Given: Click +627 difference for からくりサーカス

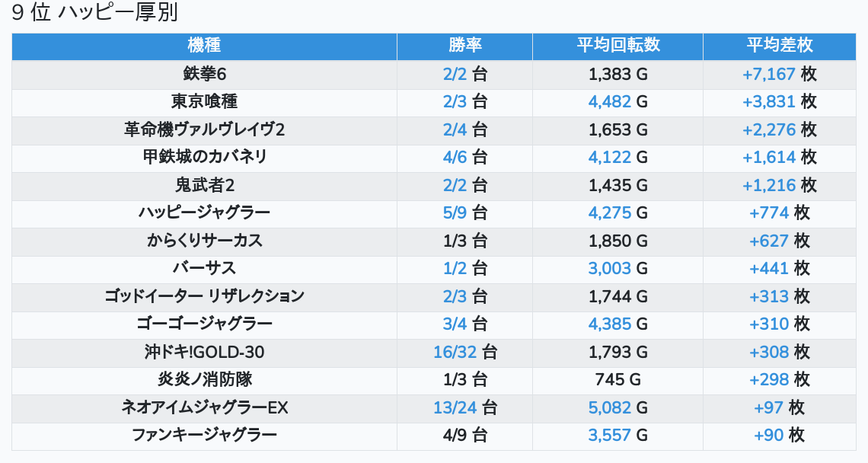Looking at the screenshot, I should click(x=769, y=241).
